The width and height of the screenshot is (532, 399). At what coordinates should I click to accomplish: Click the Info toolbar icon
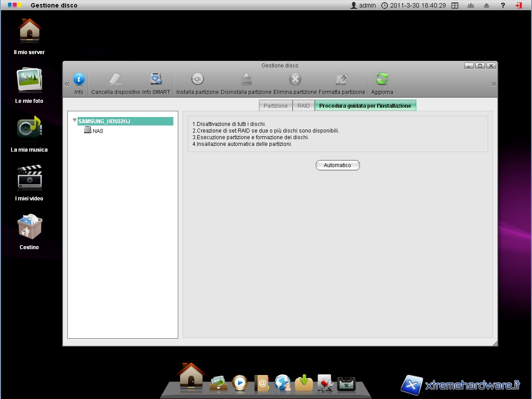click(79, 80)
